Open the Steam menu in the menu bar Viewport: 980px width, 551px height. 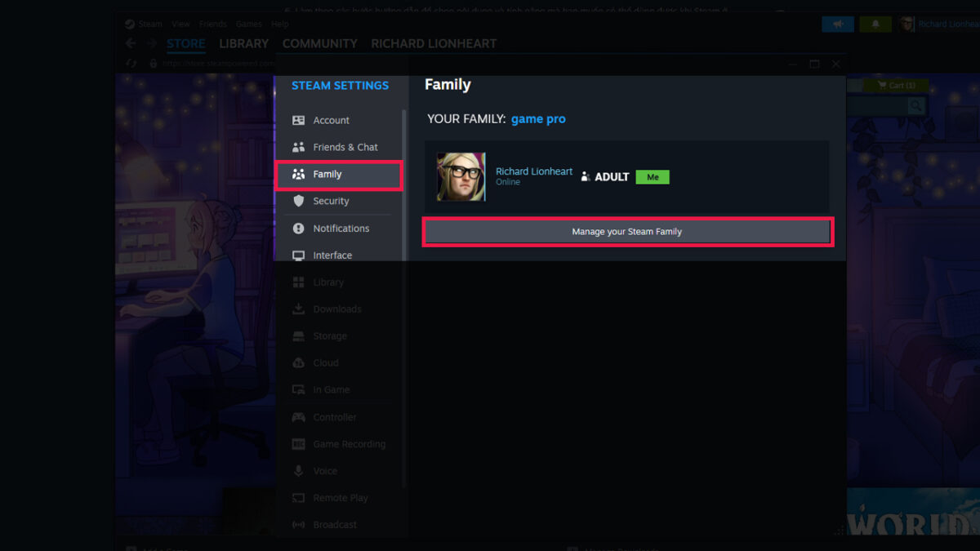[150, 24]
